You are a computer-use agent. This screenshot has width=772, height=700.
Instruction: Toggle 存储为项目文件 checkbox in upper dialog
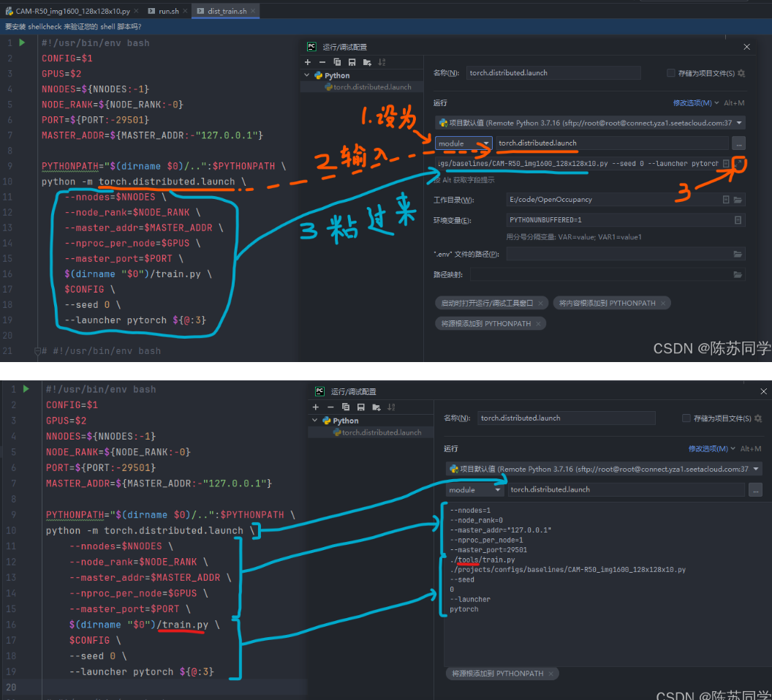(x=670, y=73)
